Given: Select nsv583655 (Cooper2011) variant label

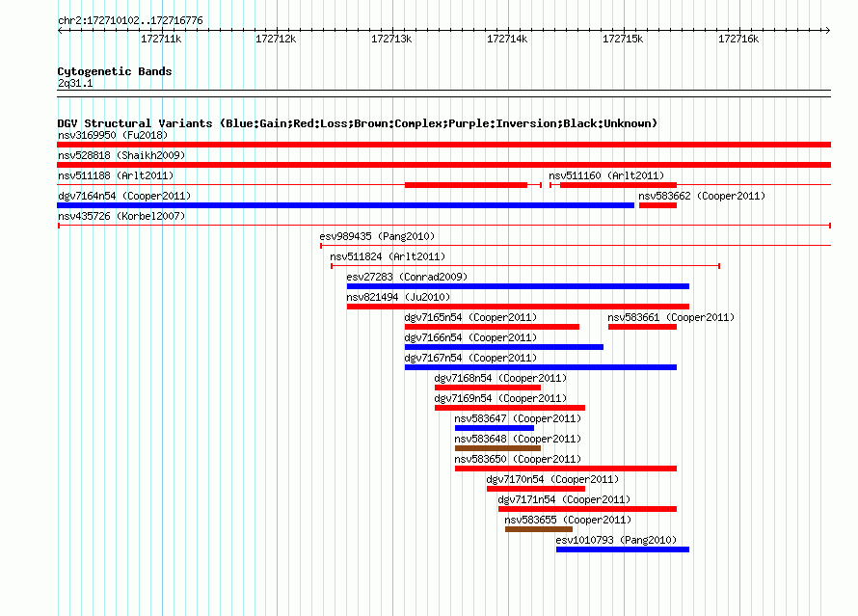Looking at the screenshot, I should 568,520.
